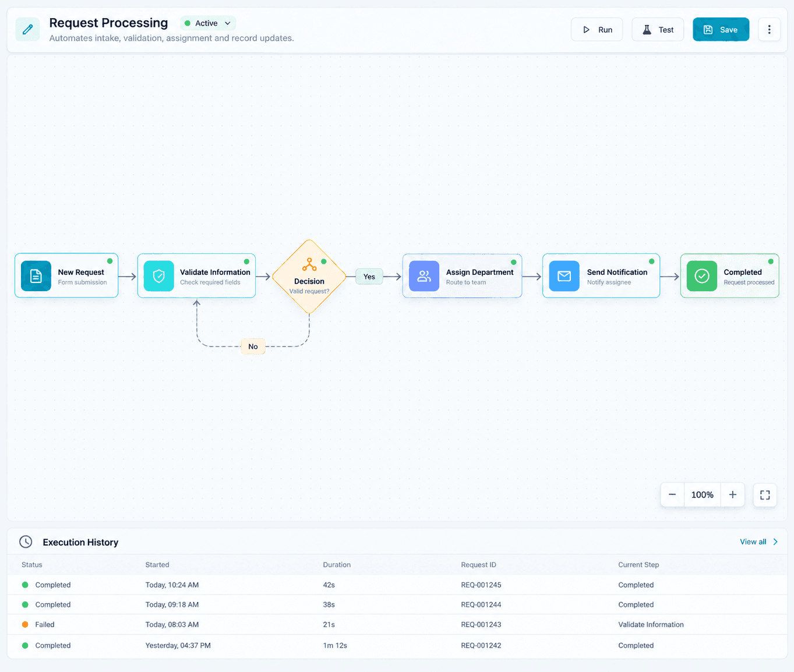Select the Assign Department people icon
794x672 pixels.
tap(424, 276)
